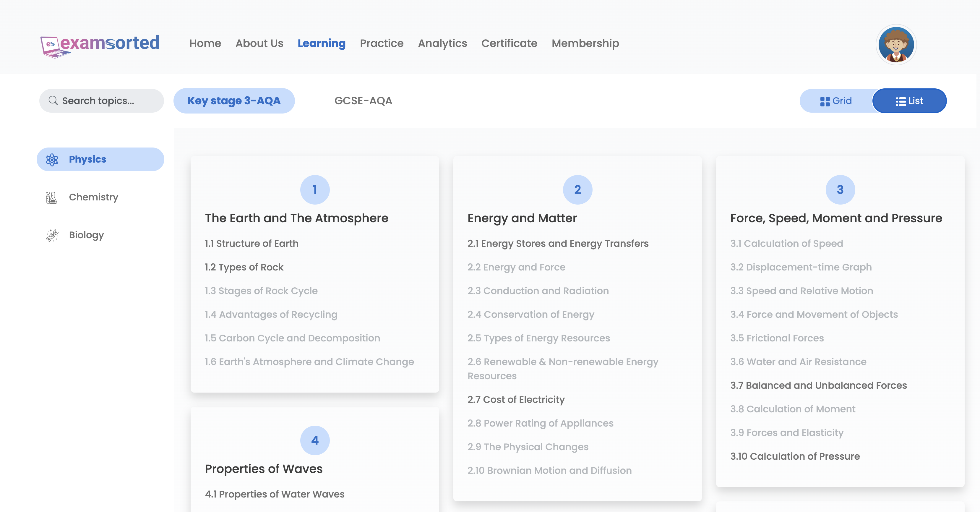Open 2.3 Conduction and Radiation
The image size is (980, 512).
click(x=538, y=291)
